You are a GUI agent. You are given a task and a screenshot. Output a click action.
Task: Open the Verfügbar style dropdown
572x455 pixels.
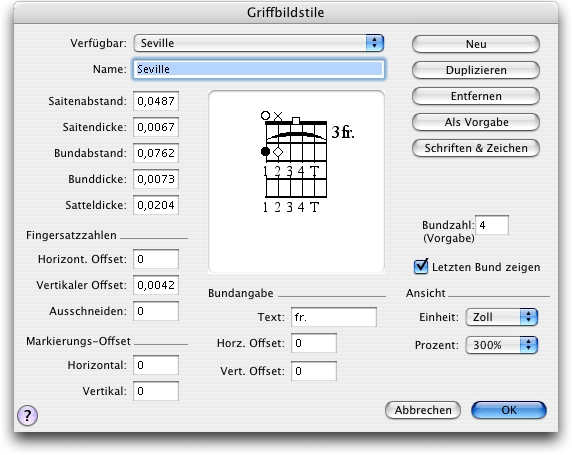point(259,43)
